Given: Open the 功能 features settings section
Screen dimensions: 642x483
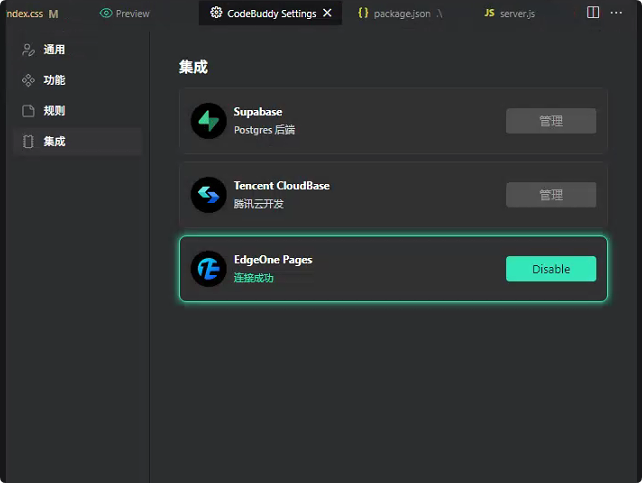Looking at the screenshot, I should tap(77, 80).
